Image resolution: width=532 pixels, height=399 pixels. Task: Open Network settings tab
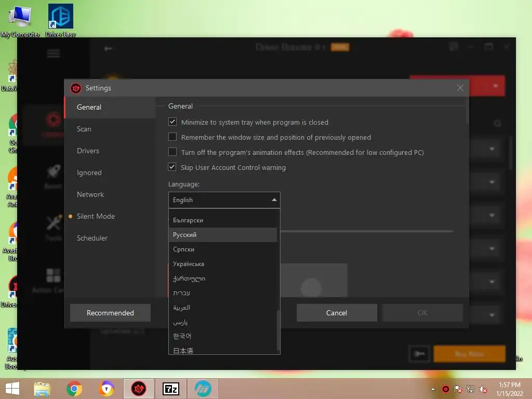pyautogui.click(x=110, y=194)
